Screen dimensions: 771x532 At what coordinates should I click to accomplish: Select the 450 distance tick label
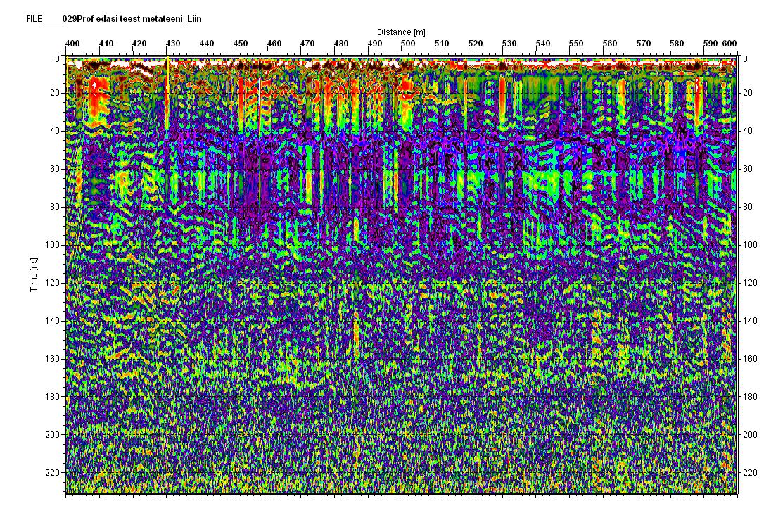pyautogui.click(x=241, y=43)
